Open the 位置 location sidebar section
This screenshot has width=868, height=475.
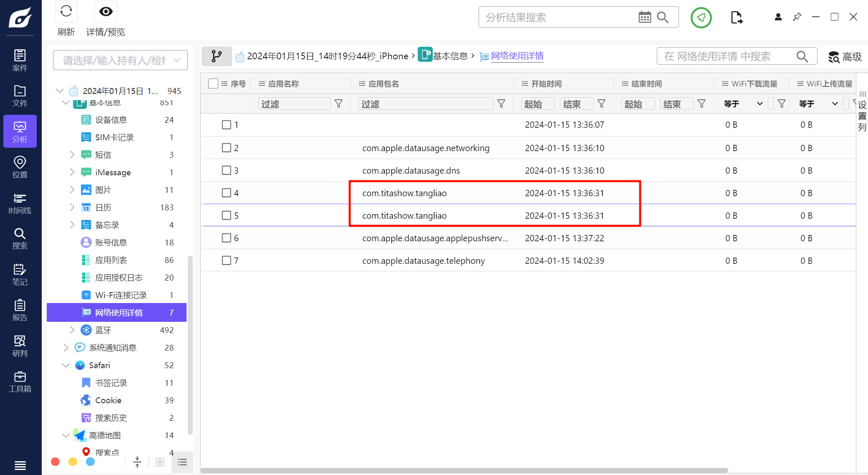point(20,167)
